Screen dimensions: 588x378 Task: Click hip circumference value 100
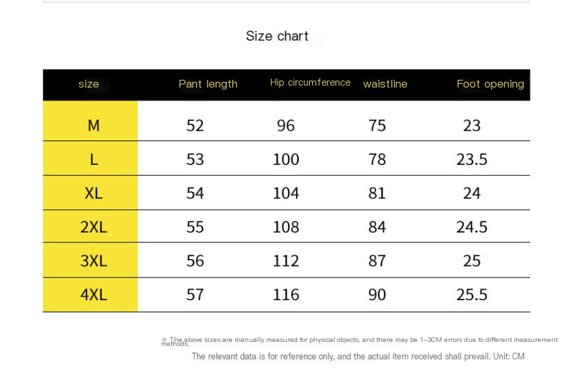286,159
